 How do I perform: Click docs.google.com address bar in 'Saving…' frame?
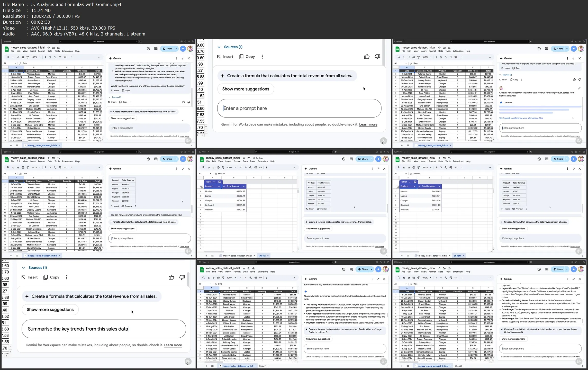(x=294, y=152)
